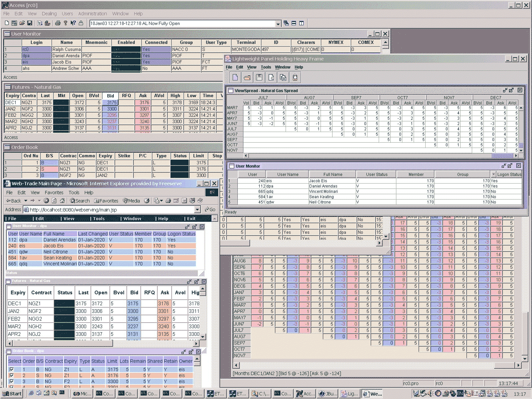Click the Home icon in Internet Explorer
The height and width of the screenshot is (399, 532).
coord(62,201)
